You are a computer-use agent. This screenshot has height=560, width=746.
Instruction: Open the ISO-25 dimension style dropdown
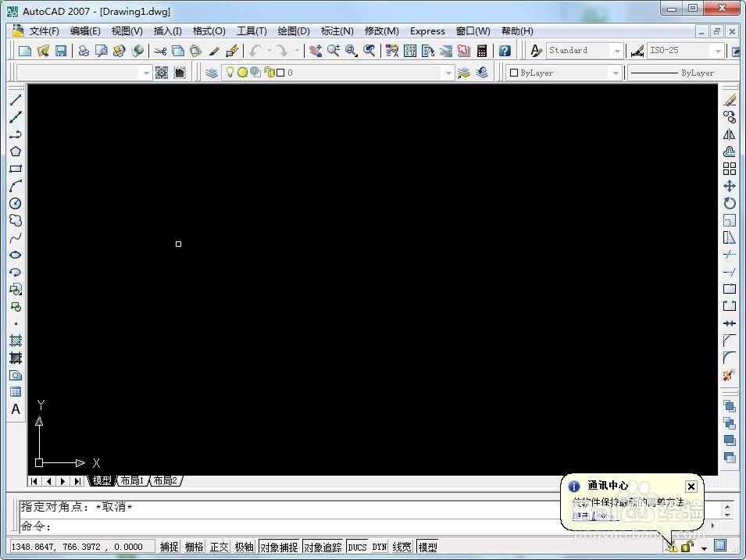click(717, 51)
